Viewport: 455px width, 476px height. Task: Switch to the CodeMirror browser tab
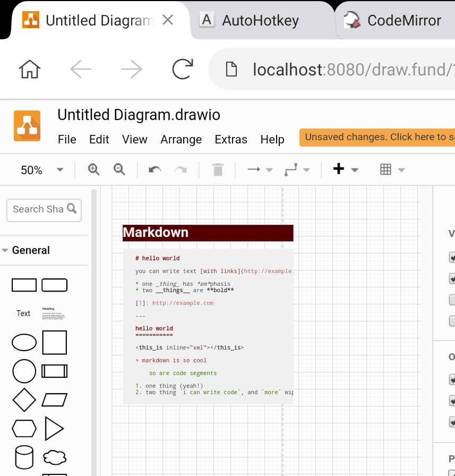click(404, 21)
